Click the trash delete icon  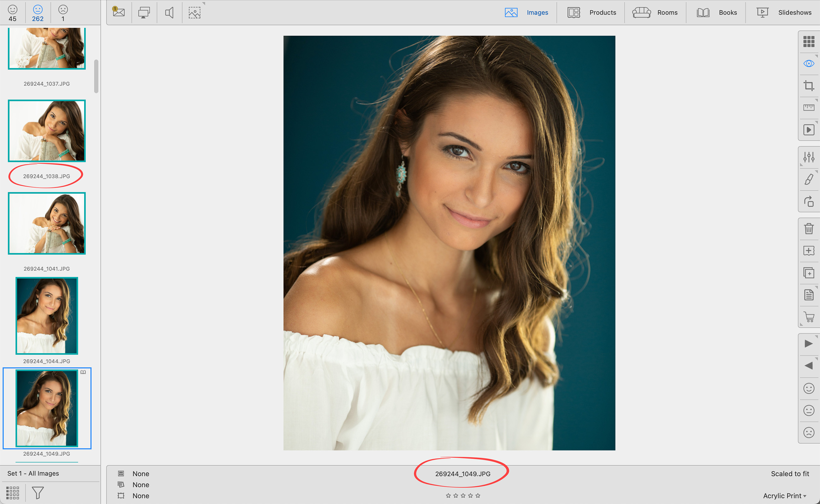tap(808, 229)
